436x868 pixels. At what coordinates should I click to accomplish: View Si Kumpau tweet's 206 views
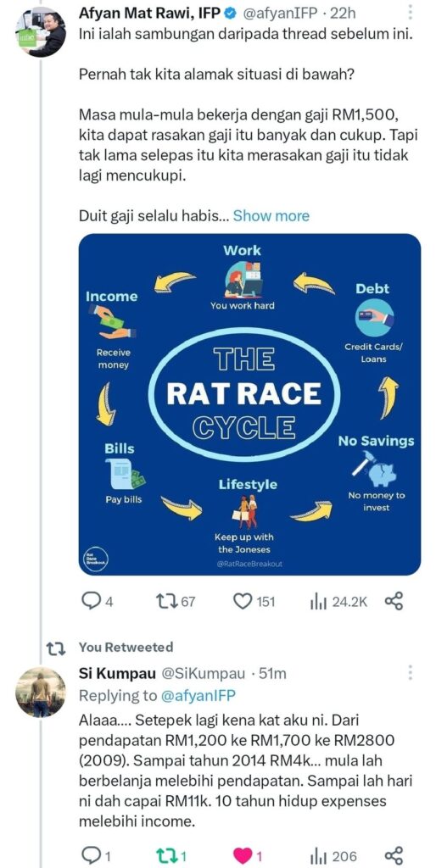coord(333,856)
